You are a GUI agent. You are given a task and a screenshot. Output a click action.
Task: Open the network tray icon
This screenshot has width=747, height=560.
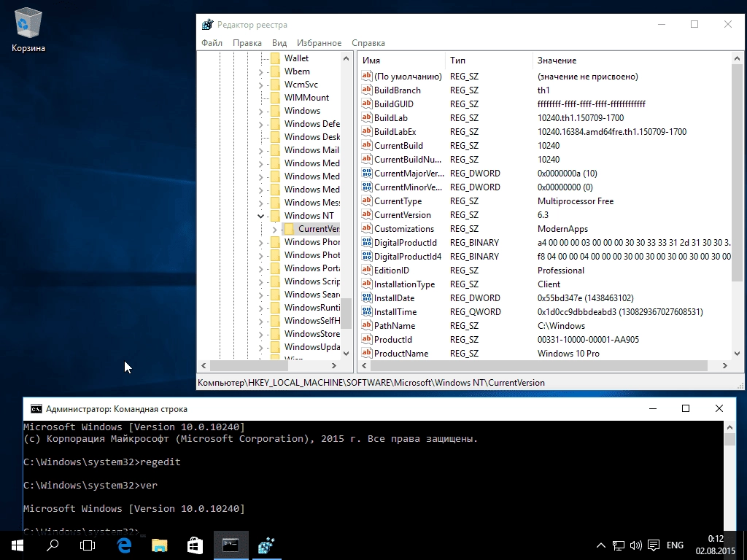click(619, 545)
